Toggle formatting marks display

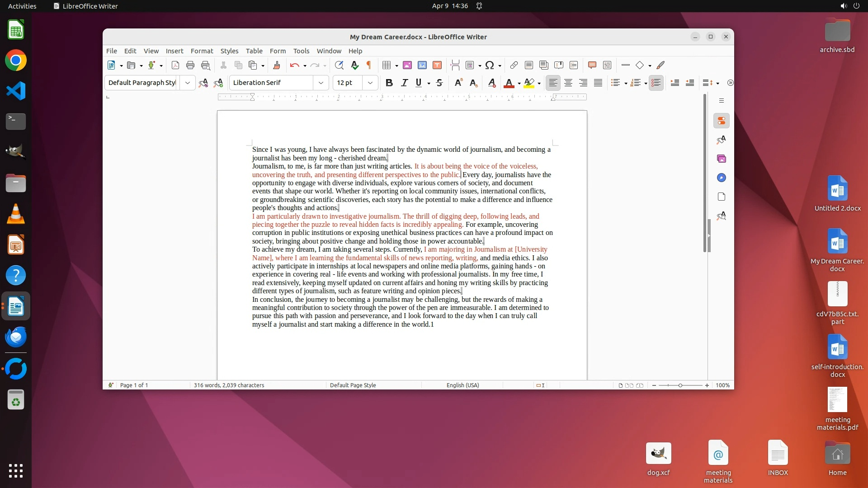[369, 65]
